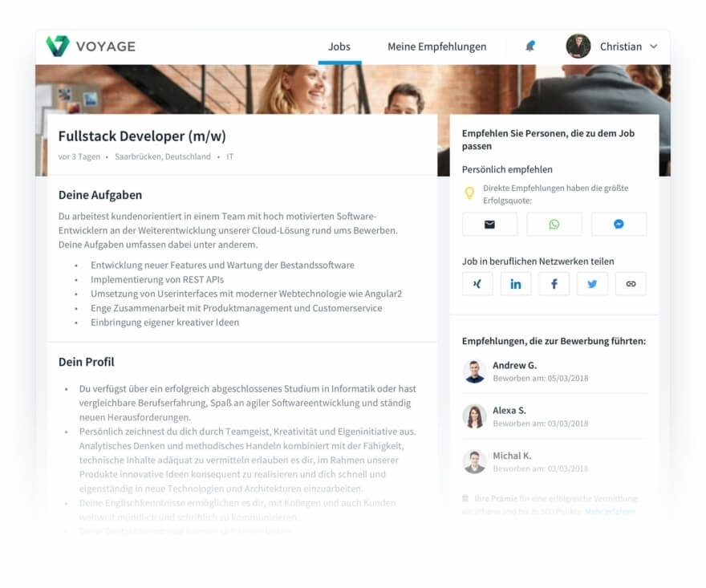
Task: Share job on LinkedIn
Action: tap(516, 284)
